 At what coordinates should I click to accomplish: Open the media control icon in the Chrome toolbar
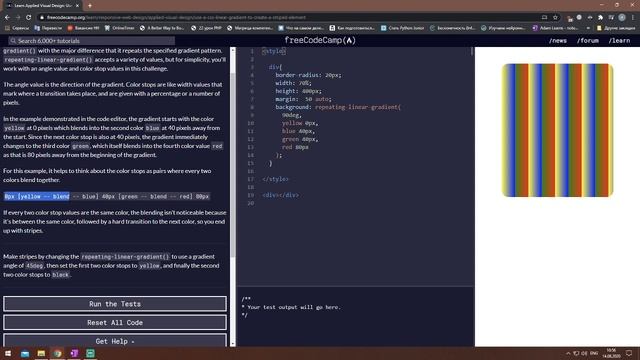[x=611, y=18]
